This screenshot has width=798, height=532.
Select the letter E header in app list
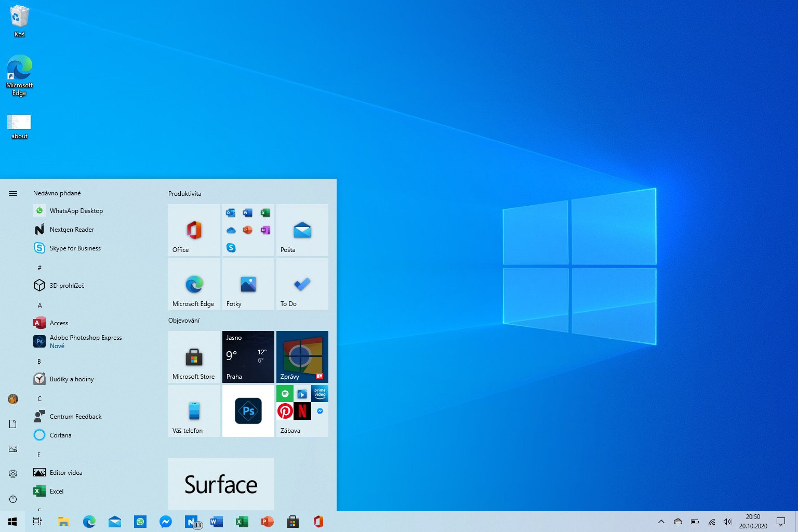click(x=39, y=455)
